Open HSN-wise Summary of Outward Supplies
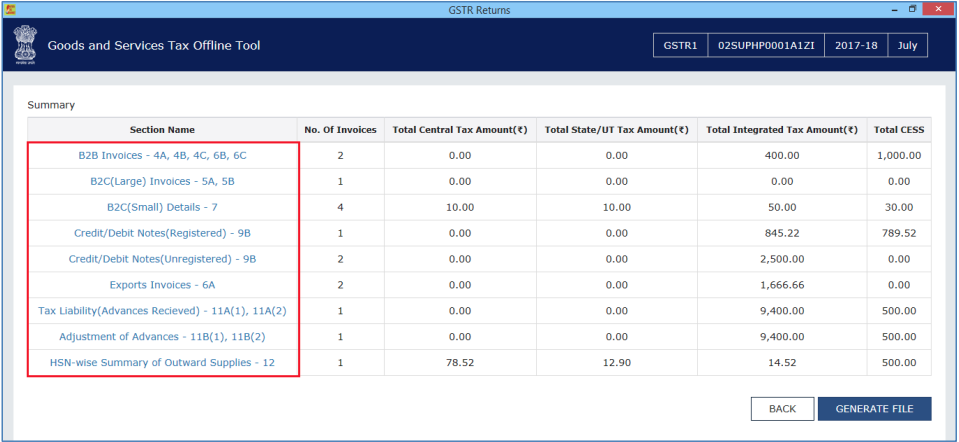 (x=162, y=362)
